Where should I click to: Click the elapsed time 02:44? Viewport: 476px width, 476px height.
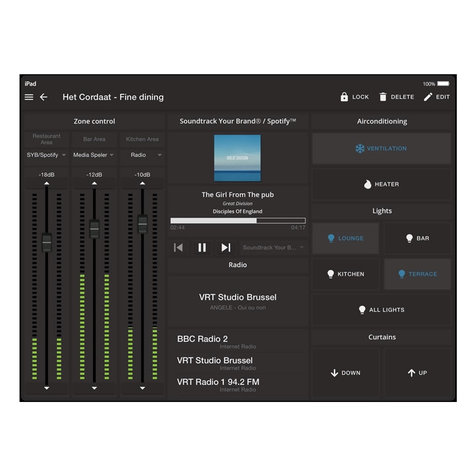tap(177, 227)
